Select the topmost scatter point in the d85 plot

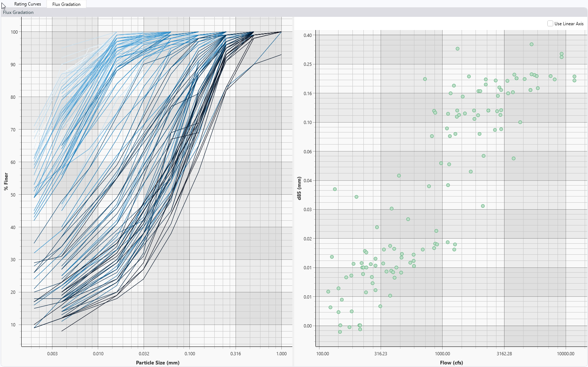532,44
